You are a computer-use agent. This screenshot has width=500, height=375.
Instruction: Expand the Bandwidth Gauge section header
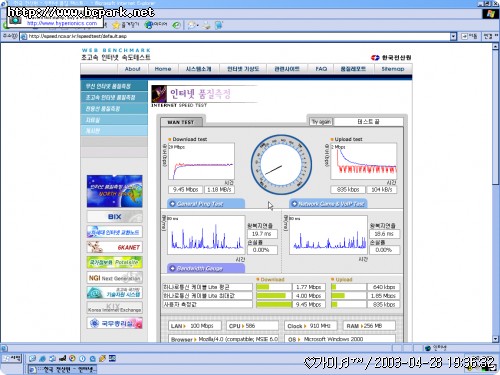[x=206, y=268]
